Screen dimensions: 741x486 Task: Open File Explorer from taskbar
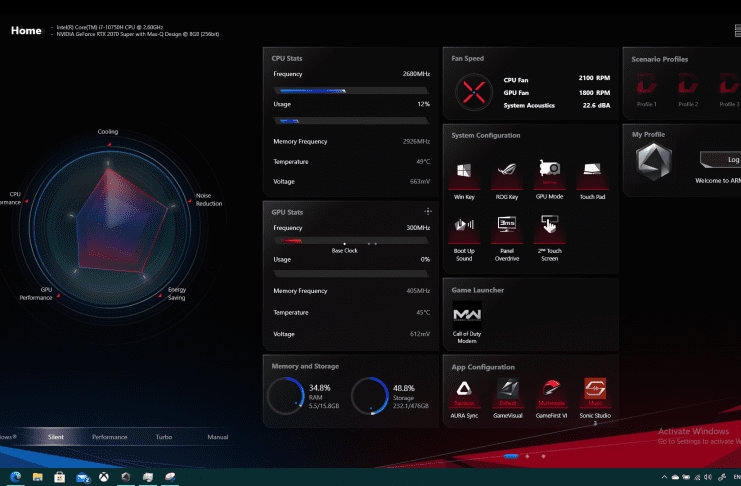click(x=37, y=477)
